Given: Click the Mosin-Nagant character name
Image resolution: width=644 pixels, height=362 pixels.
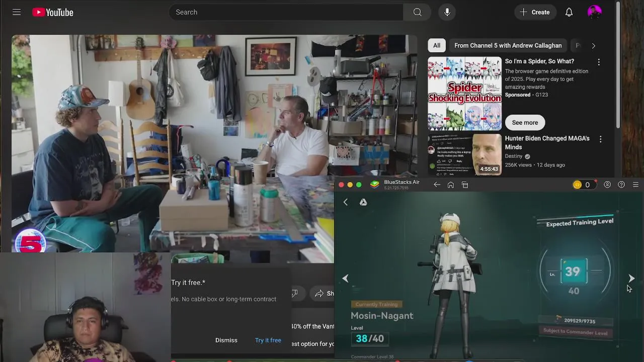Looking at the screenshot, I should (382, 316).
